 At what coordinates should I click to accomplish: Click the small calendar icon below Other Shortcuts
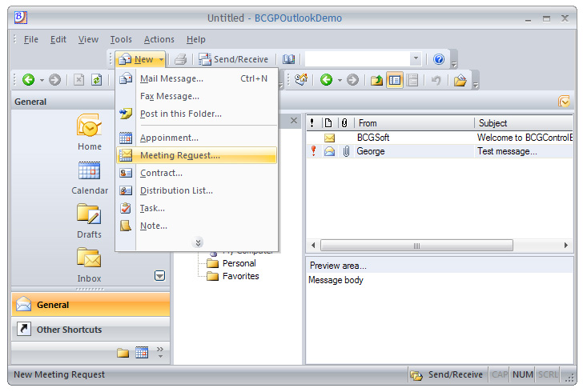coord(142,352)
